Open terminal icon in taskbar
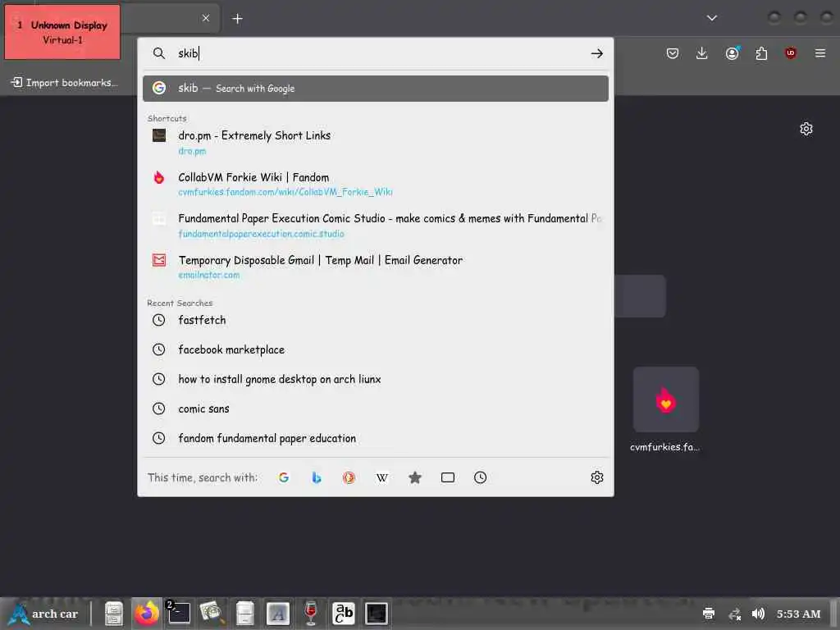840x630 pixels. pos(179,614)
